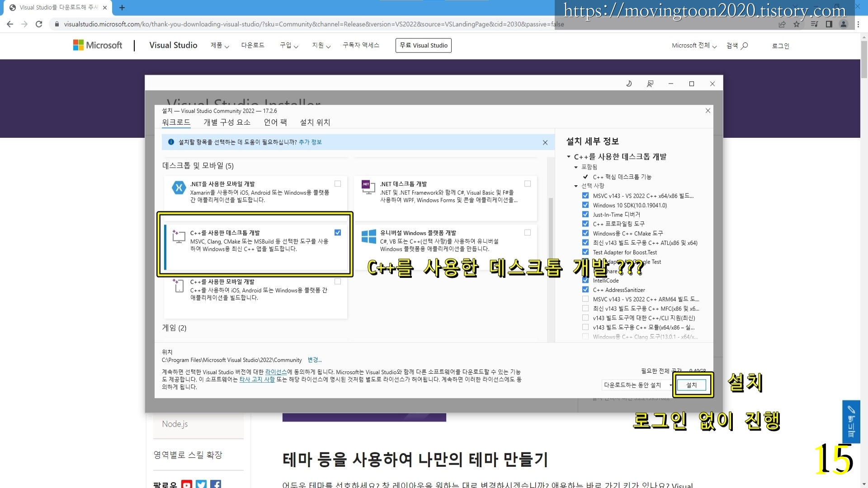The width and height of the screenshot is (868, 488).
Task: Open the Chrome profile avatar
Action: (844, 24)
